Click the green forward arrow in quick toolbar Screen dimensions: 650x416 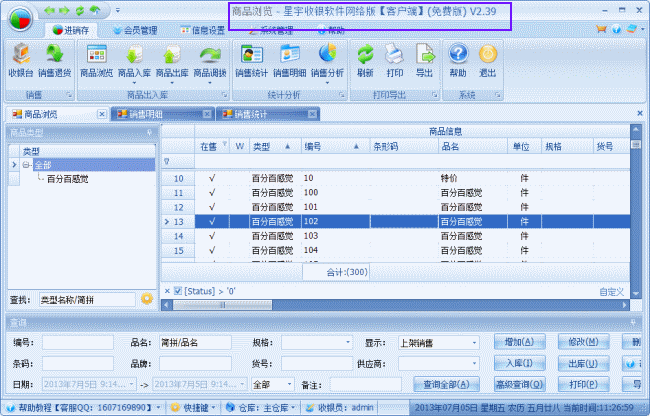pyautogui.click(x=64, y=10)
